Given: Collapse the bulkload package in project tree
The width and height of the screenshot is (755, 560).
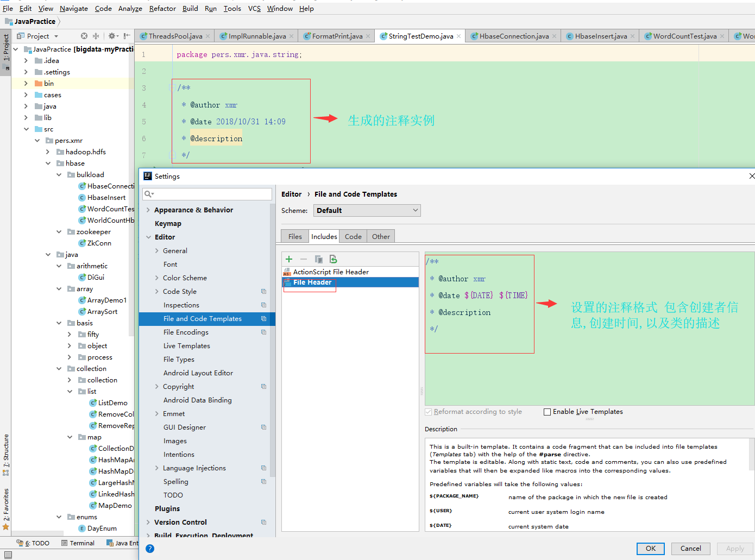Looking at the screenshot, I should point(59,175).
